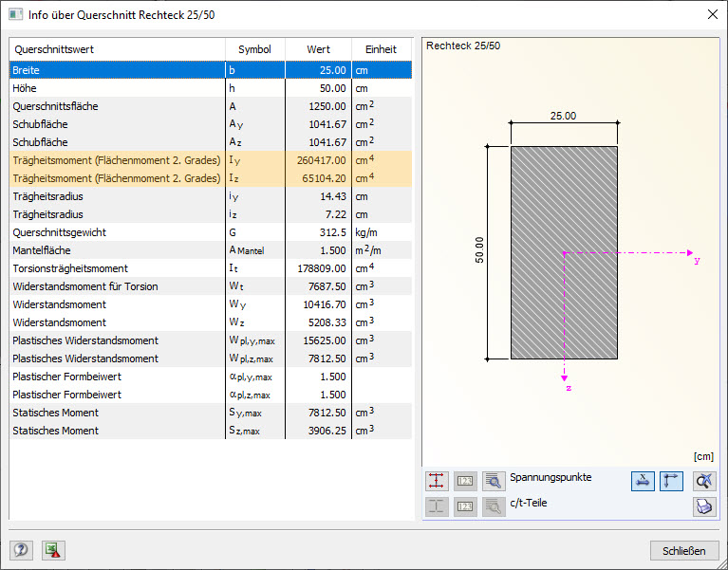Select the Querschnittsgewicht row

pyautogui.click(x=211, y=232)
